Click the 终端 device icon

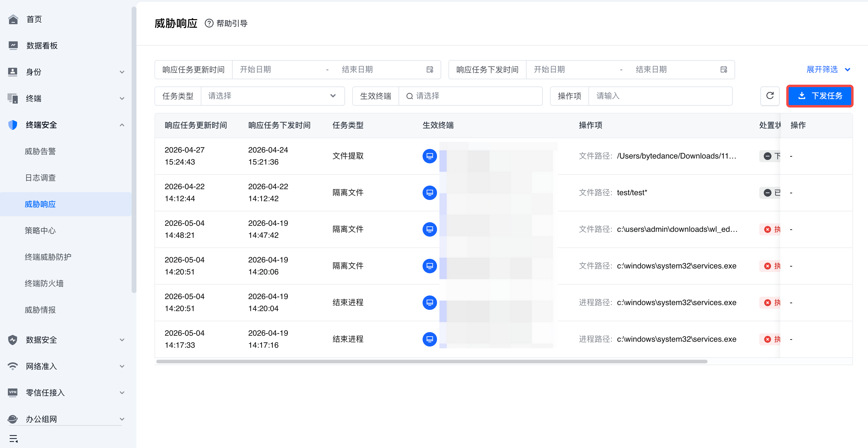[x=13, y=98]
